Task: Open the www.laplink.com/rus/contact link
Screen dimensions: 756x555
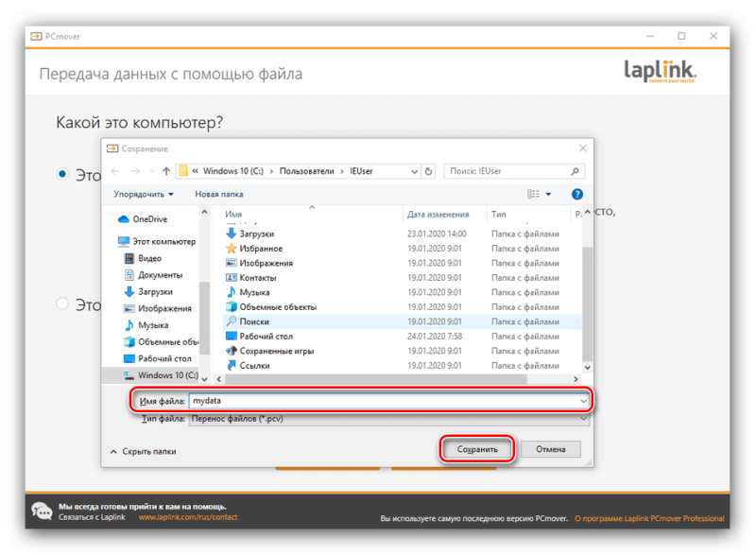Action: [x=188, y=517]
